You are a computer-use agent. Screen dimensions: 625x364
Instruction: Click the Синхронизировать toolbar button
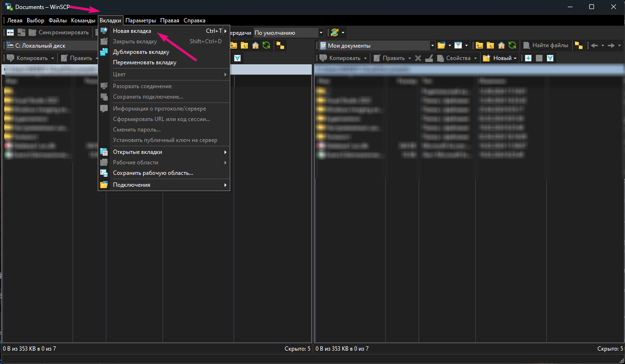(x=59, y=32)
